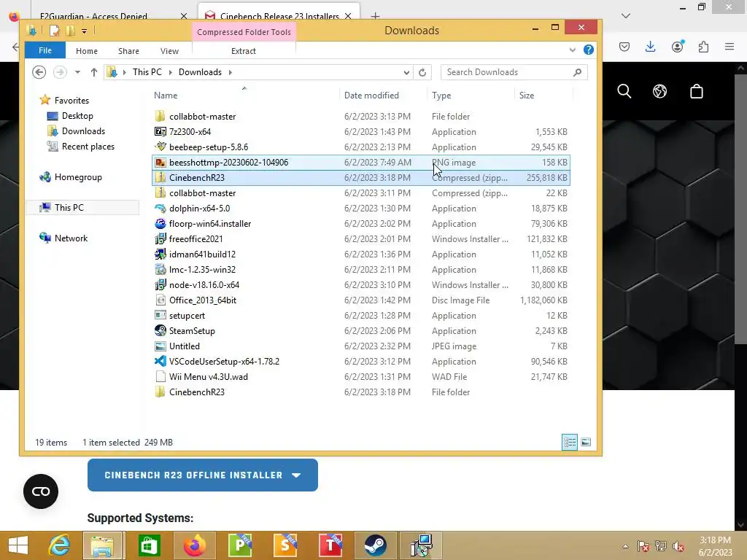The height and width of the screenshot is (560, 747).
Task: Go up one folder level
Action: (x=94, y=72)
